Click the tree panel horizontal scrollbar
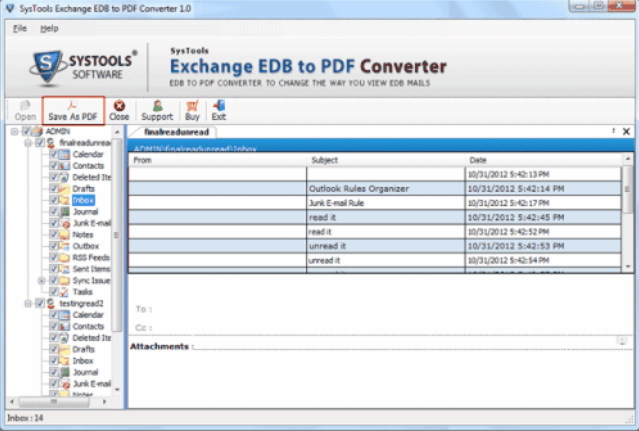 [x=54, y=402]
